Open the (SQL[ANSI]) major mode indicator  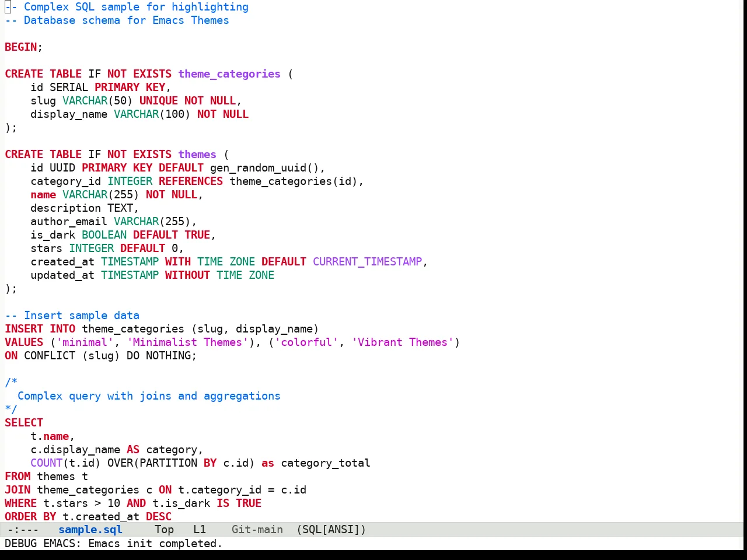[331, 530]
